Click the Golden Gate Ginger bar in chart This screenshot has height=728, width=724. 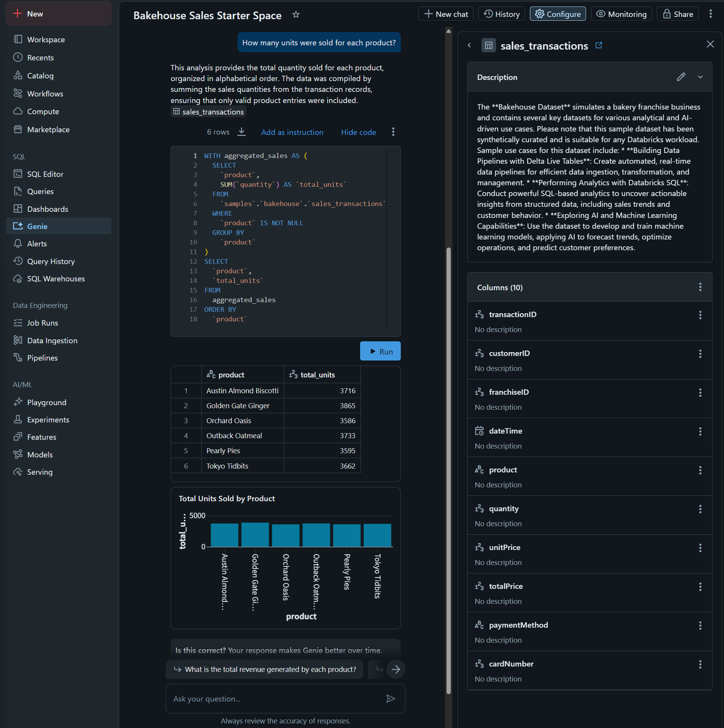pos(255,534)
